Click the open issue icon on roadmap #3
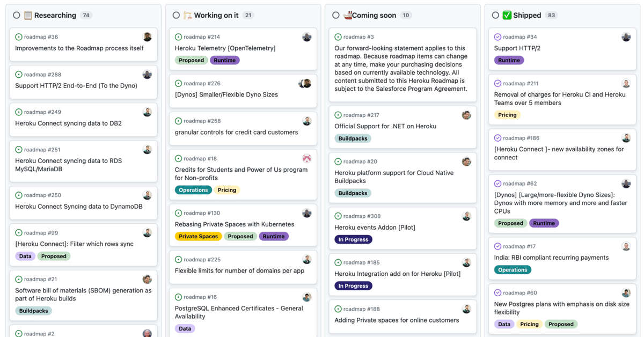 pyautogui.click(x=338, y=37)
